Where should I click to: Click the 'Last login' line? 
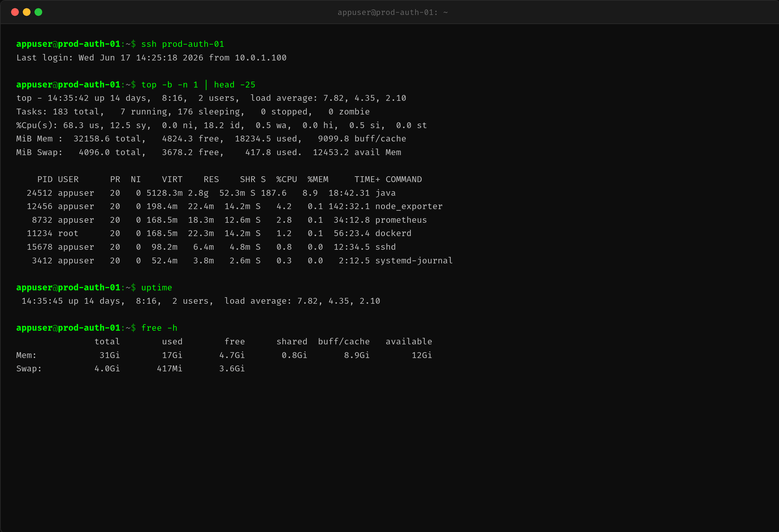coord(151,58)
